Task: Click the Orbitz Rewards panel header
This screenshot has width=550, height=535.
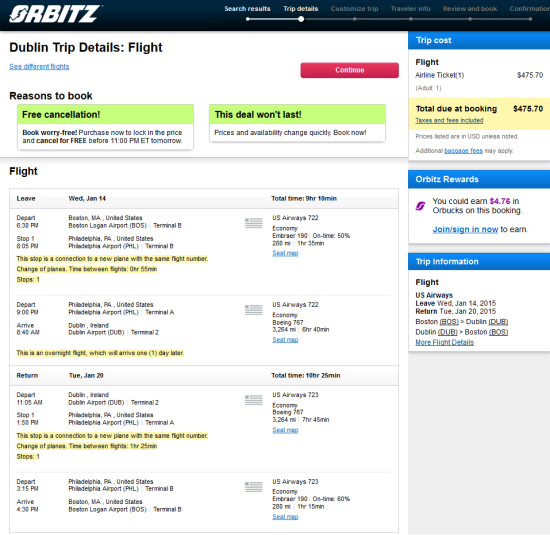Action: pos(479,179)
